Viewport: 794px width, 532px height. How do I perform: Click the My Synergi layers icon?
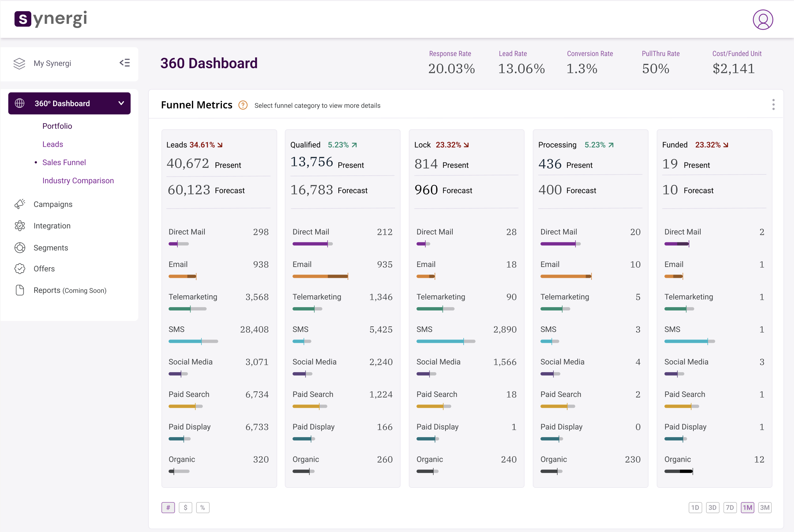(x=19, y=63)
